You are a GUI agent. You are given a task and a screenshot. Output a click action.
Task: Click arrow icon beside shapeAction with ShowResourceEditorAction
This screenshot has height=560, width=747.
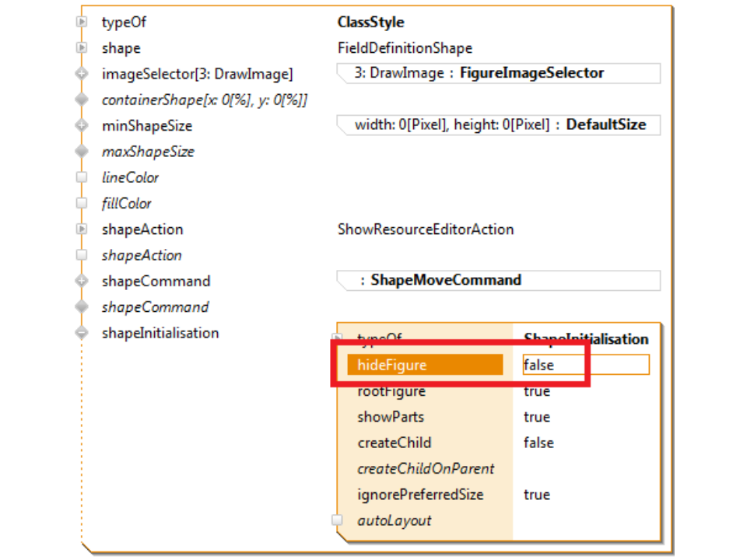(x=82, y=229)
